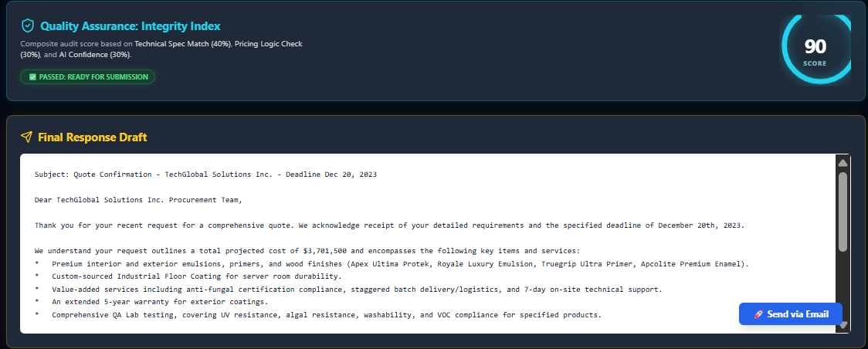The height and width of the screenshot is (349, 868).
Task: Click the Premium interior and exterior emulsions bullet
Action: [392, 264]
